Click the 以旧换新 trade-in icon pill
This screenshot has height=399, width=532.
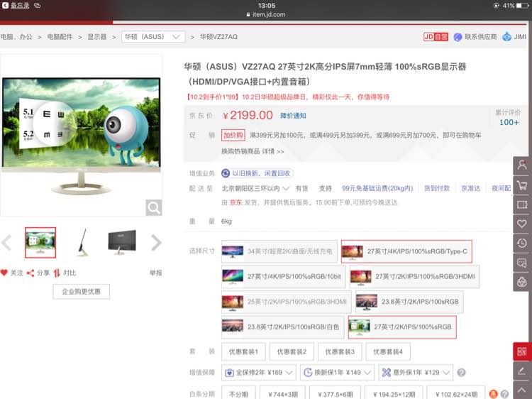coord(257,173)
